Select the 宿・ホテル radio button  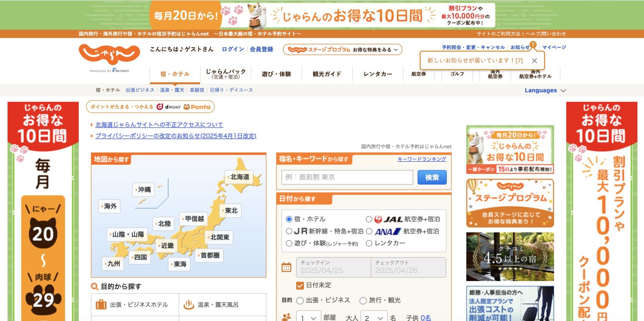tap(289, 219)
